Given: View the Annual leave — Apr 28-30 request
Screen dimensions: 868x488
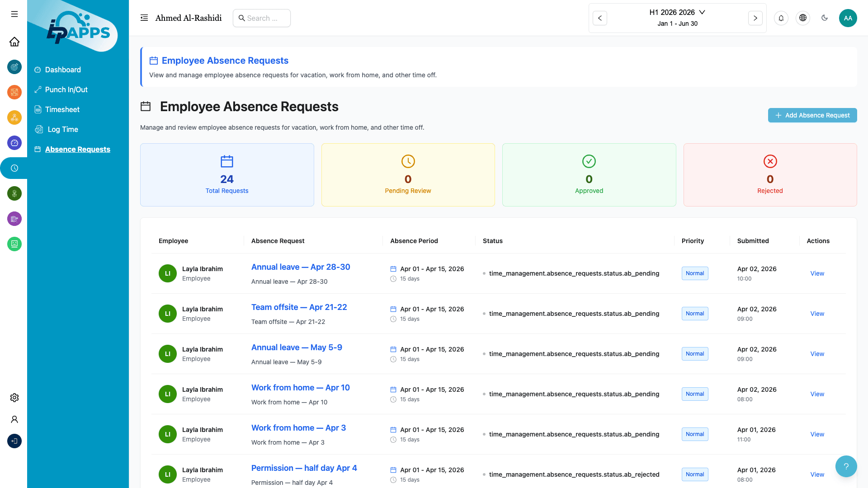Looking at the screenshot, I should tap(300, 267).
